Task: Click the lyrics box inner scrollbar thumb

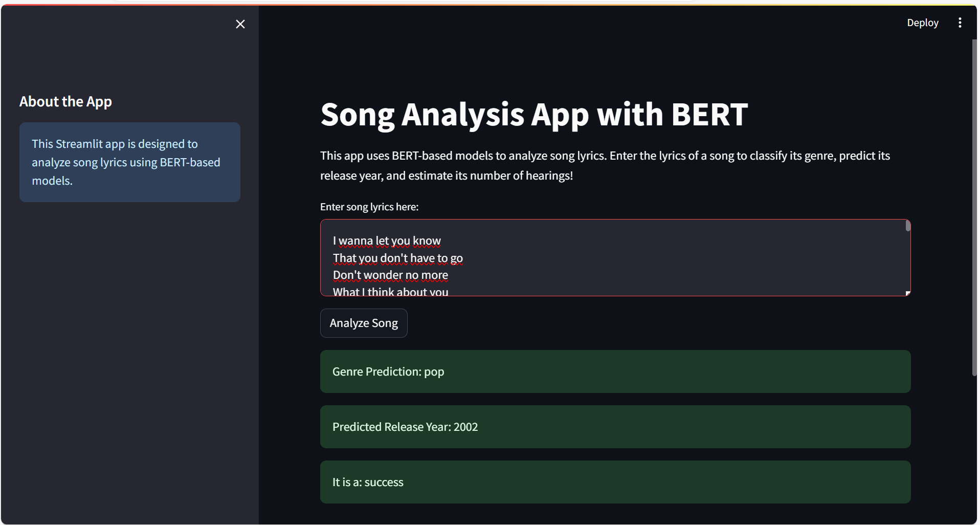Action: [908, 226]
